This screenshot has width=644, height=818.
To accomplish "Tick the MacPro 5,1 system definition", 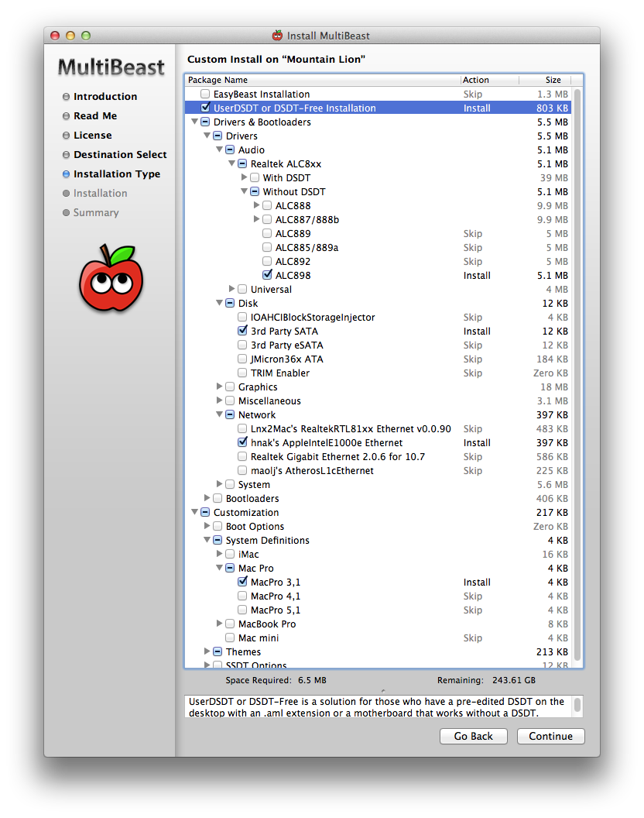I will pos(242,610).
